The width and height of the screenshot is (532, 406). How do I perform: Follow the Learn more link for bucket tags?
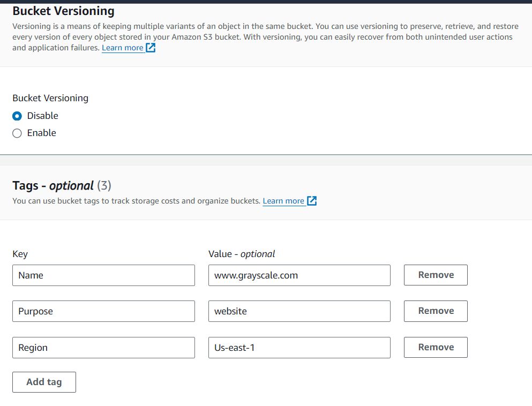tap(283, 201)
